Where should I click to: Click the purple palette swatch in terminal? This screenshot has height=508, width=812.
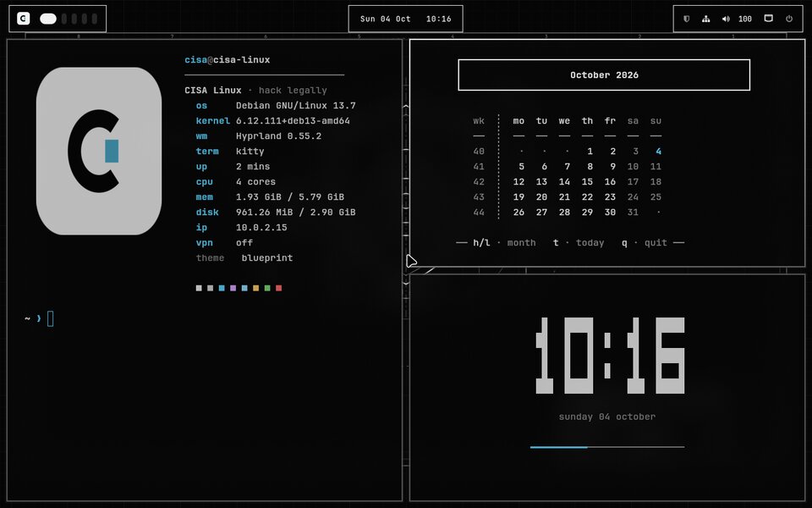pyautogui.click(x=233, y=288)
